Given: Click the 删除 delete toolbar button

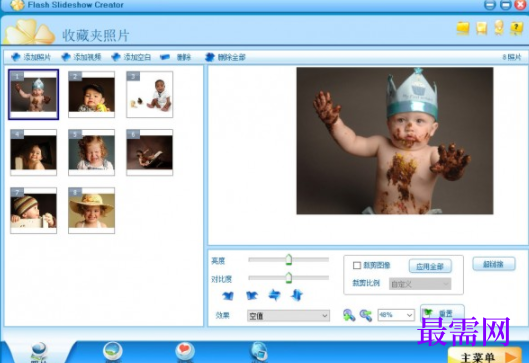Looking at the screenshot, I should pyautogui.click(x=175, y=57).
